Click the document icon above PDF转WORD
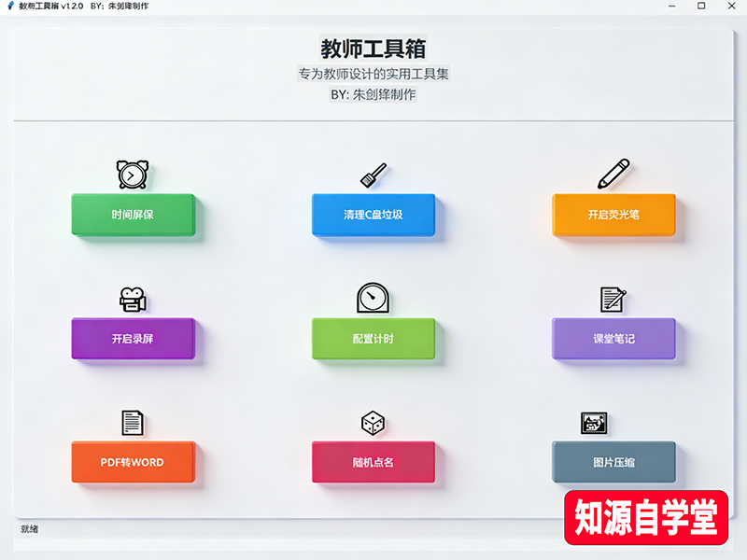The image size is (747, 560). click(x=133, y=423)
